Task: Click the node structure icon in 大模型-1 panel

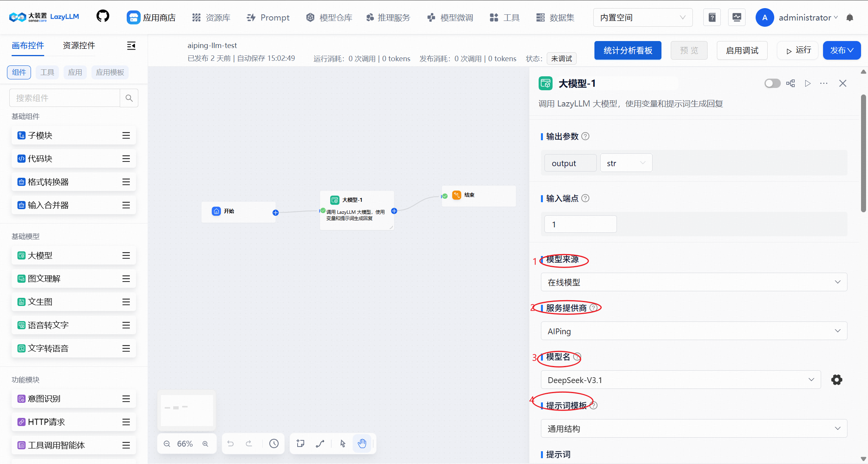Action: click(790, 83)
